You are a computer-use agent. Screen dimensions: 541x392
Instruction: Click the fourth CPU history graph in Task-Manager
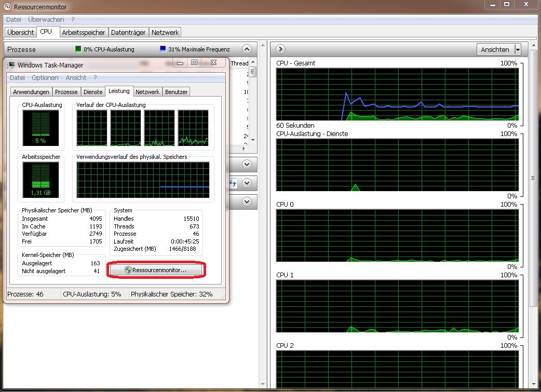[193, 128]
